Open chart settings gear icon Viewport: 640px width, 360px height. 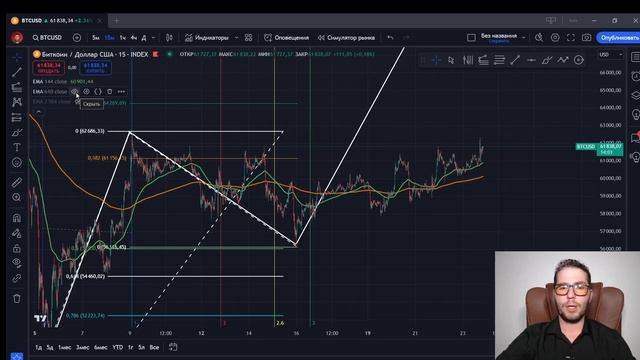tap(555, 38)
